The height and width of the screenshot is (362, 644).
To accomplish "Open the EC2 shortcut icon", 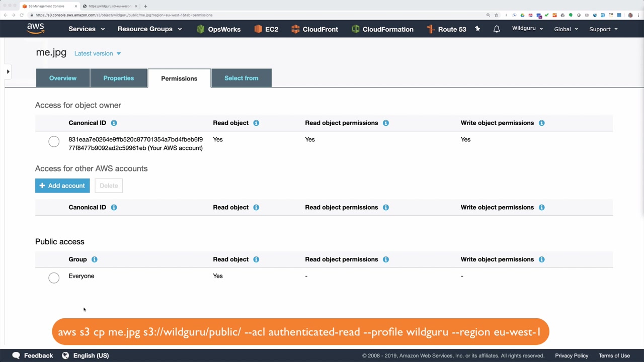I will [258, 29].
